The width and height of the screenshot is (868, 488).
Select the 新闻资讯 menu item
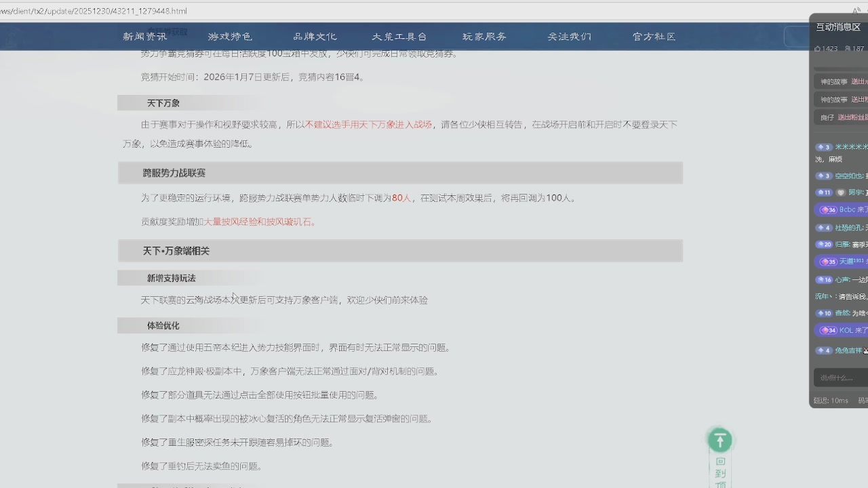pos(146,37)
